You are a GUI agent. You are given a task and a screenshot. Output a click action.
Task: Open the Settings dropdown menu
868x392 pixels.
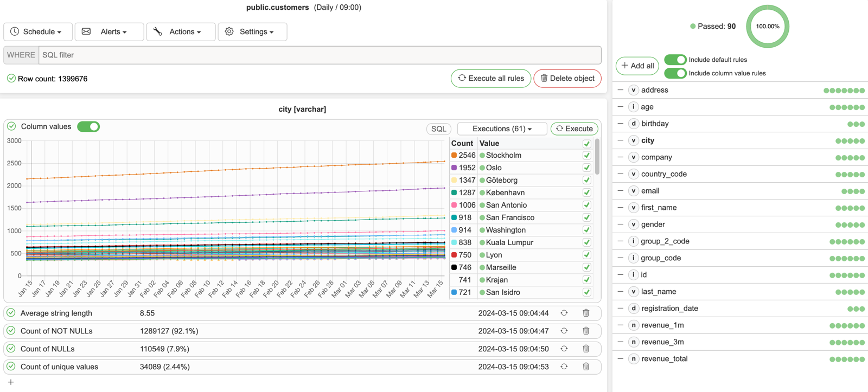[252, 31]
